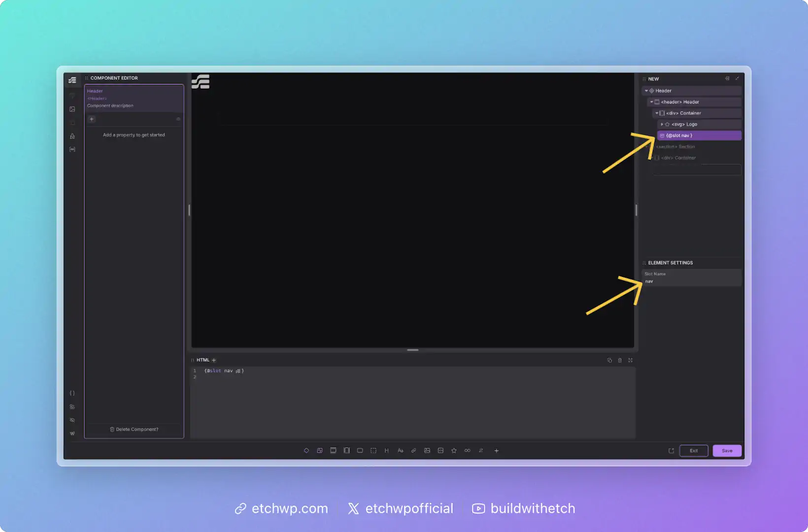808x532 pixels.
Task: Add a tab next to the HTML tab
Action: click(214, 361)
